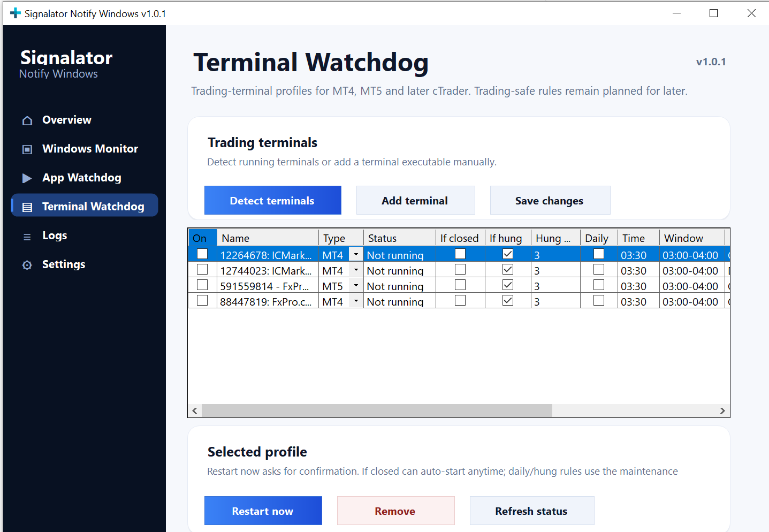Click the Windows Monitor icon in sidebar
This screenshot has width=769, height=532.
27,149
